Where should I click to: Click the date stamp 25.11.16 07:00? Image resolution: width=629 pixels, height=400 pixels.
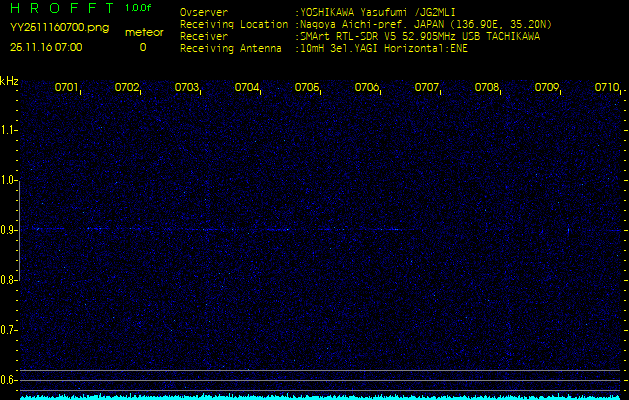(x=46, y=47)
